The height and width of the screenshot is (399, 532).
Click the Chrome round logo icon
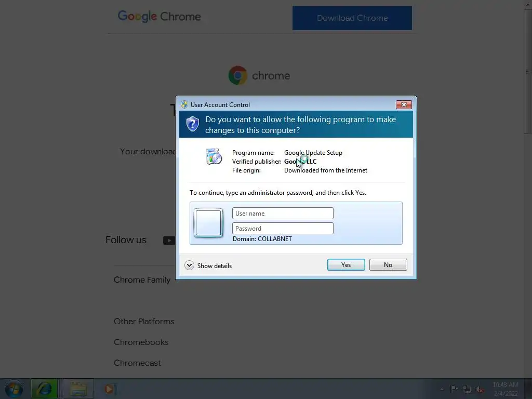[x=237, y=75]
